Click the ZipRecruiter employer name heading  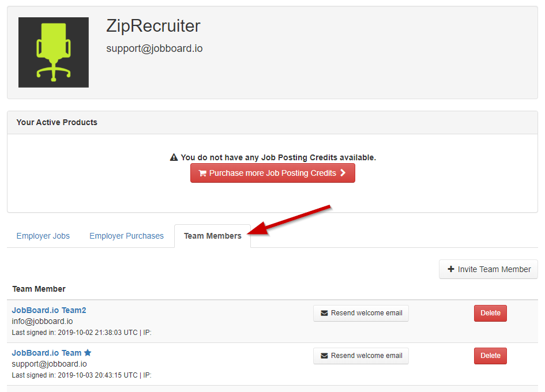(153, 26)
